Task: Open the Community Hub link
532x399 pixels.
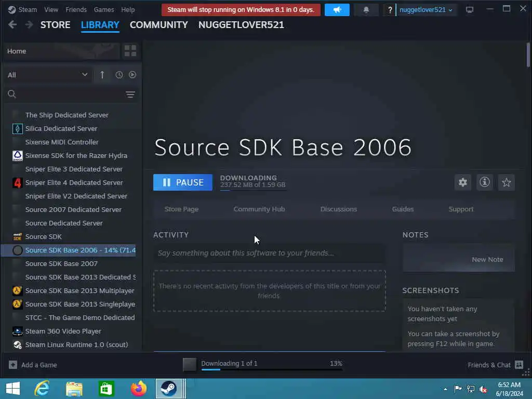Action: [259, 209]
